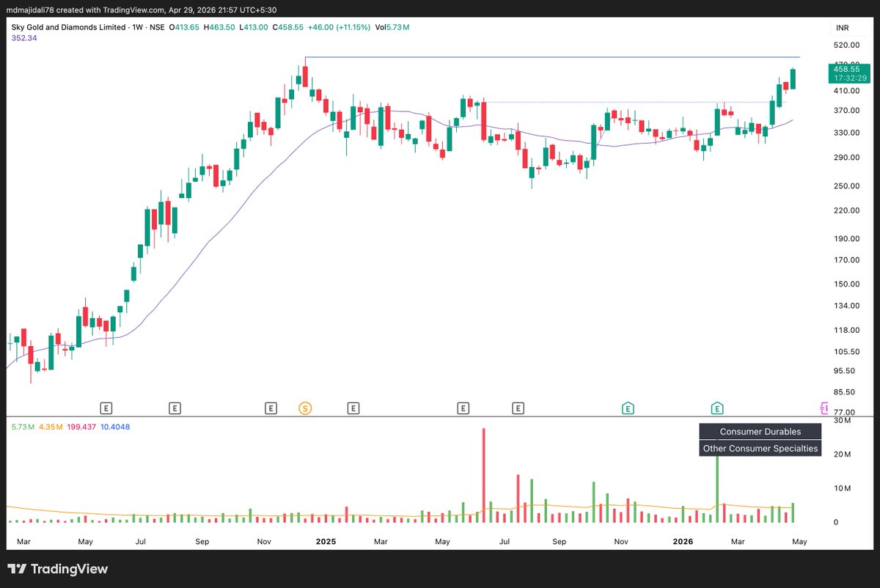This screenshot has width=880, height=588.
Task: Click the Vol5.73M header reading
Action: point(392,27)
